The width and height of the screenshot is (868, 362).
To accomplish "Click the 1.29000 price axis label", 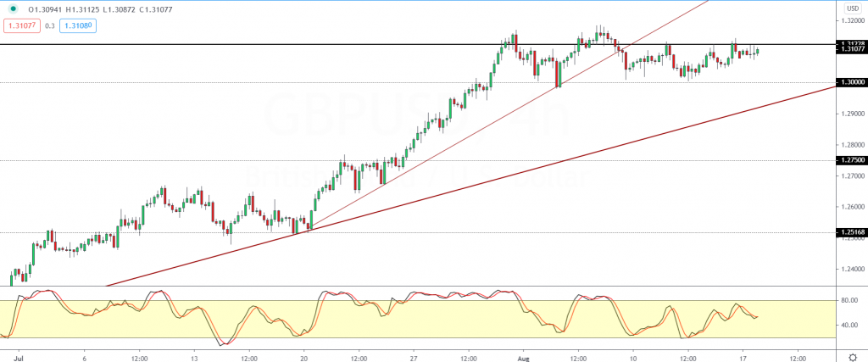I will [x=853, y=114].
